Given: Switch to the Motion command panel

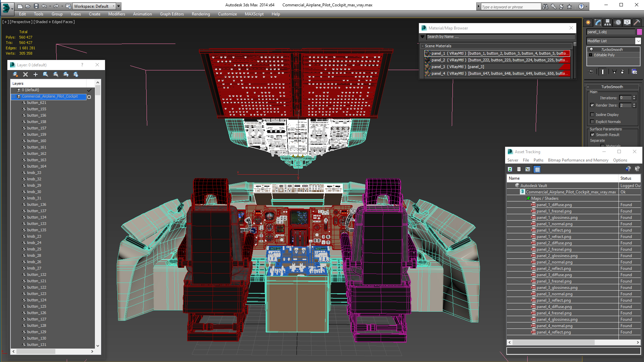Looking at the screenshot, I should pyautogui.click(x=618, y=22).
